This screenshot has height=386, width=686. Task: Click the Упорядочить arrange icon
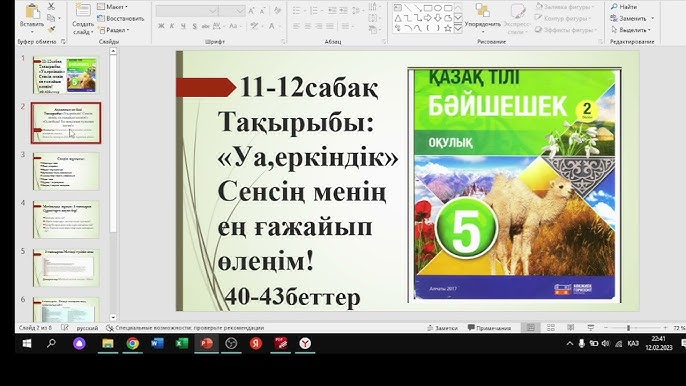483,11
